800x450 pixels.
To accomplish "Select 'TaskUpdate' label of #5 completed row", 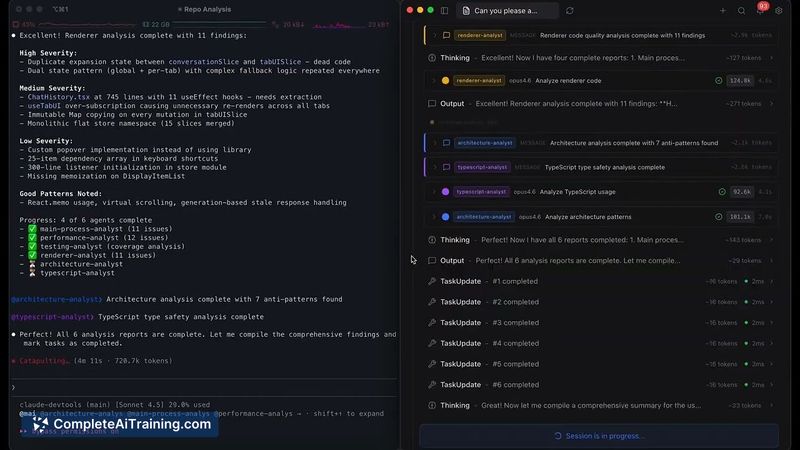I will [460, 364].
